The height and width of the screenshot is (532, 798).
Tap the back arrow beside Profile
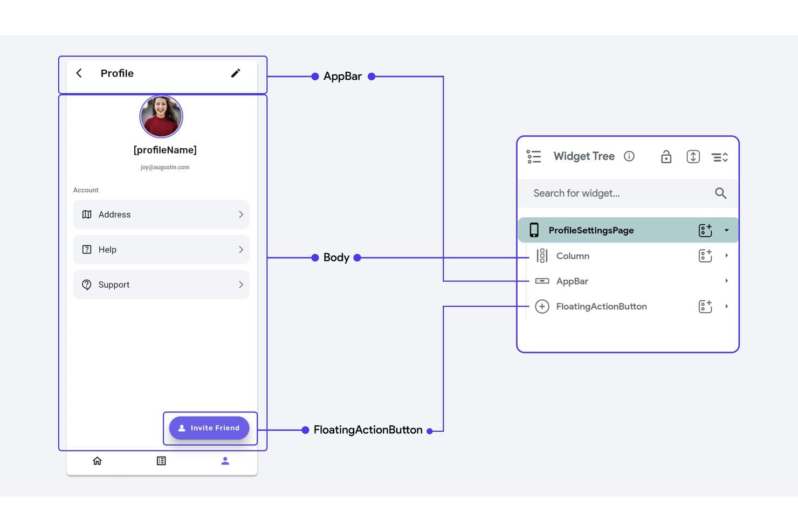[79, 73]
